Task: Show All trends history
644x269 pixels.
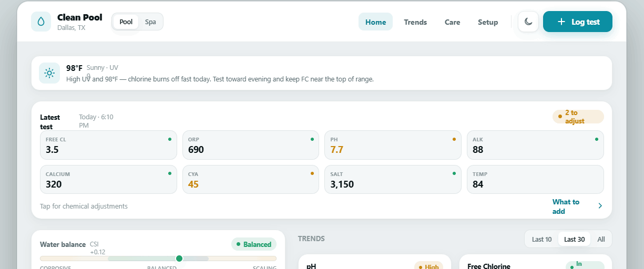Action: tap(601, 239)
